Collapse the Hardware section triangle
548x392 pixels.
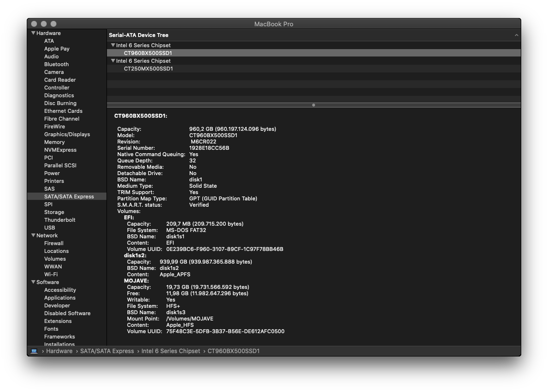(33, 33)
